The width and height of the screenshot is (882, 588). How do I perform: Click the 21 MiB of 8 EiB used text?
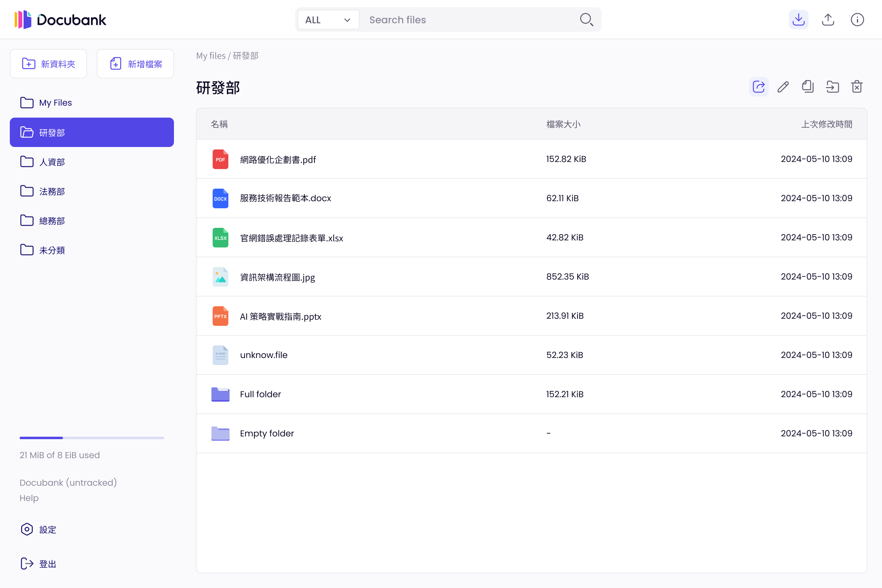[x=60, y=455]
